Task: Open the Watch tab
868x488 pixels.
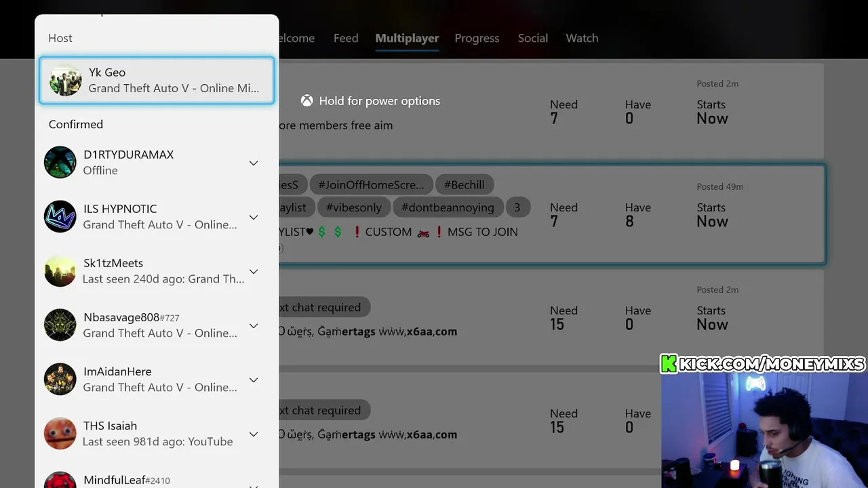Action: pos(582,38)
